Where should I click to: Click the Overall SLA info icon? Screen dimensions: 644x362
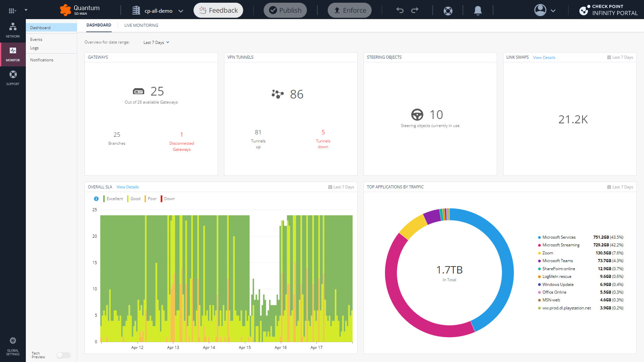[x=96, y=199]
